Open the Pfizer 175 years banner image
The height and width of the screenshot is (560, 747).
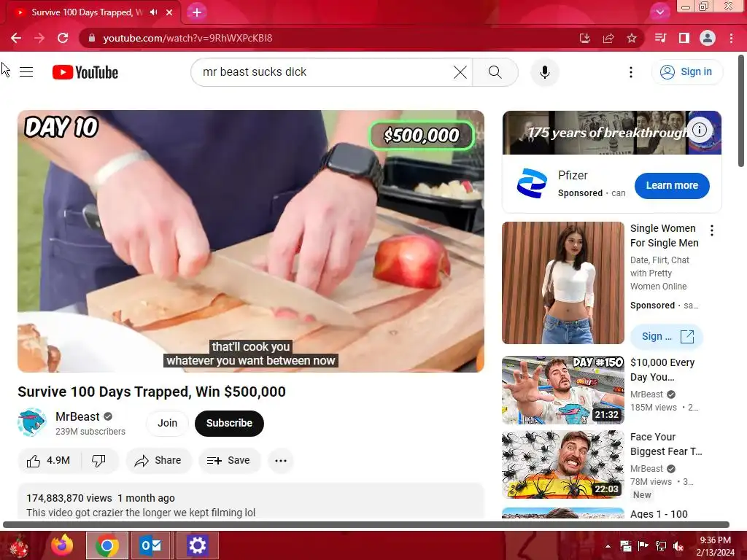(612, 133)
